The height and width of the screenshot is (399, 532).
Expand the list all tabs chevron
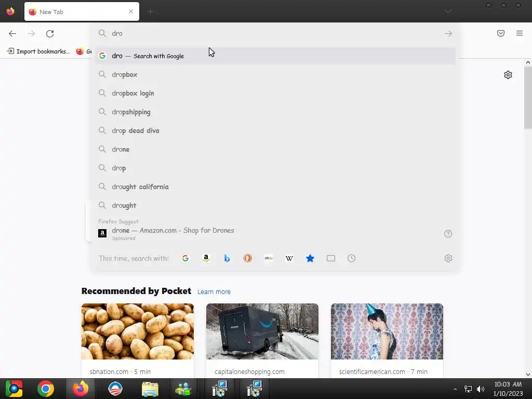448,11
